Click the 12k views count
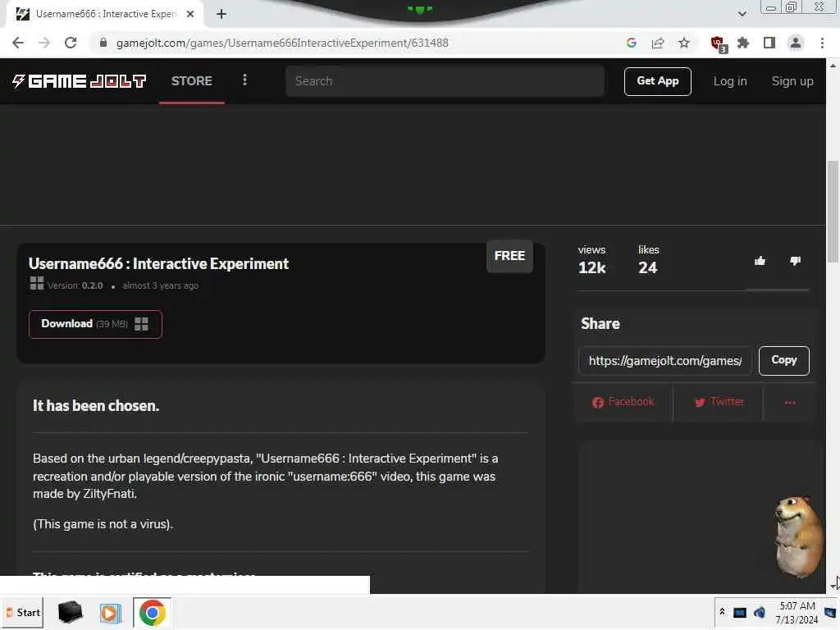840x630 pixels. (x=591, y=267)
